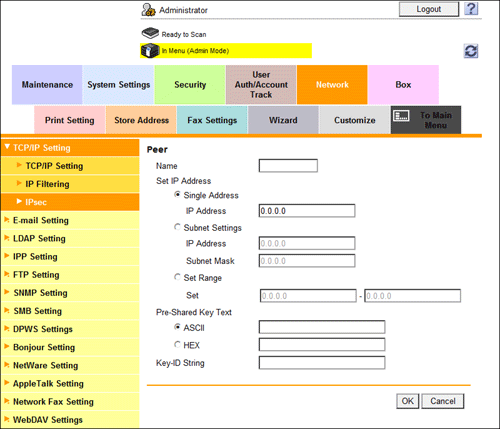The height and width of the screenshot is (429, 500).
Task: Select HEX pre-shared key format
Action: click(x=178, y=344)
